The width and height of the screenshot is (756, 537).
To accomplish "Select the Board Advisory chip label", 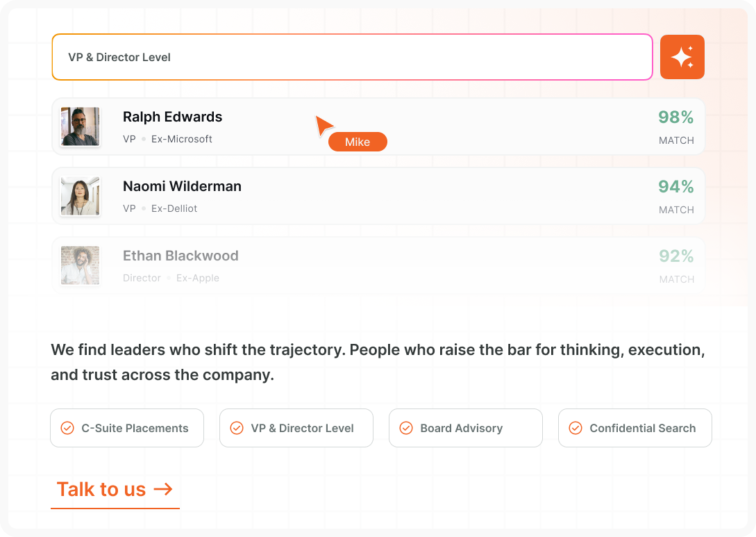I will [x=461, y=428].
